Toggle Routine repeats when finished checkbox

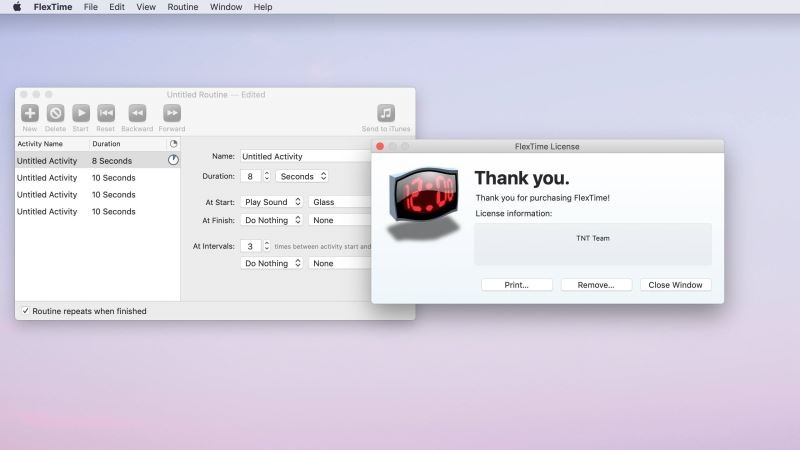[26, 311]
